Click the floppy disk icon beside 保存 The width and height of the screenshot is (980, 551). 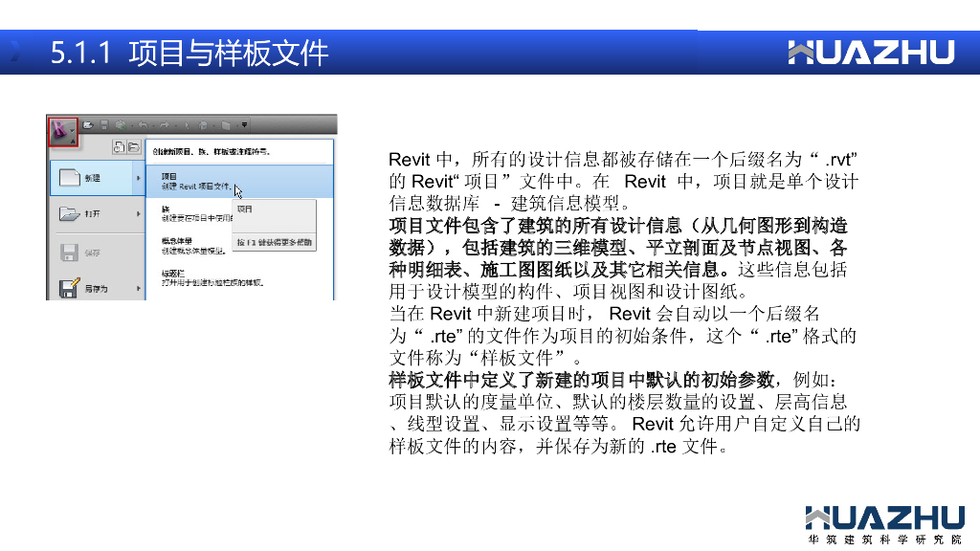tap(69, 253)
